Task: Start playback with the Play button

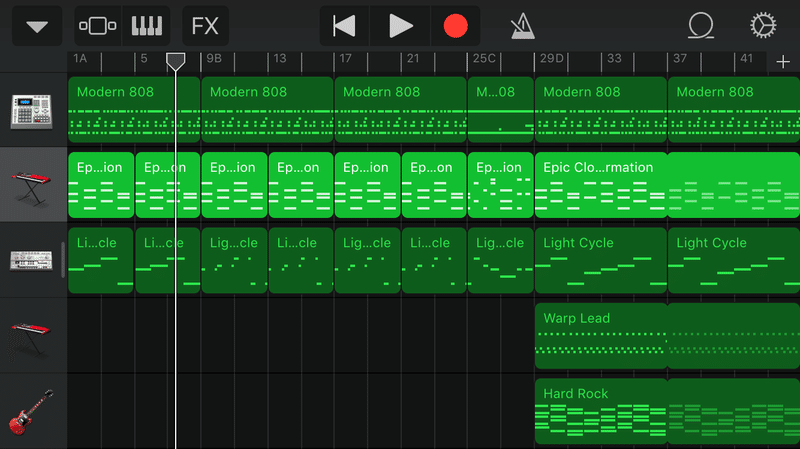Action: coord(401,26)
